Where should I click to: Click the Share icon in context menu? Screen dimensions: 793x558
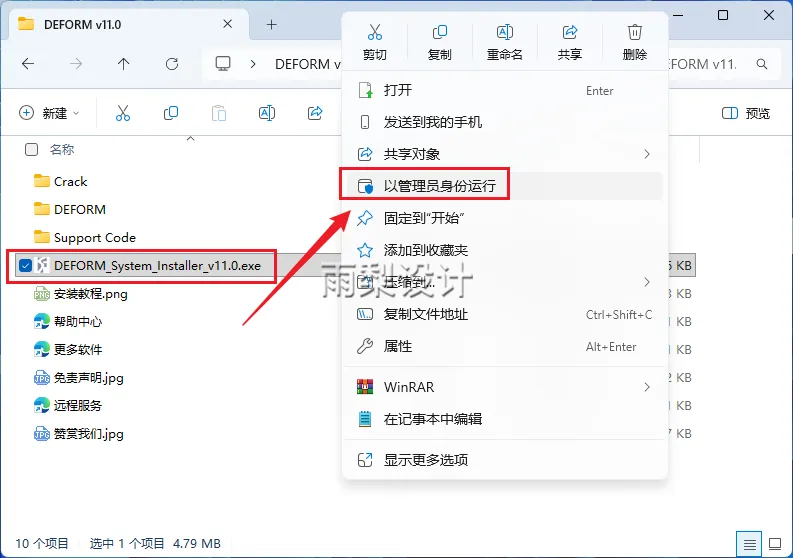point(569,32)
